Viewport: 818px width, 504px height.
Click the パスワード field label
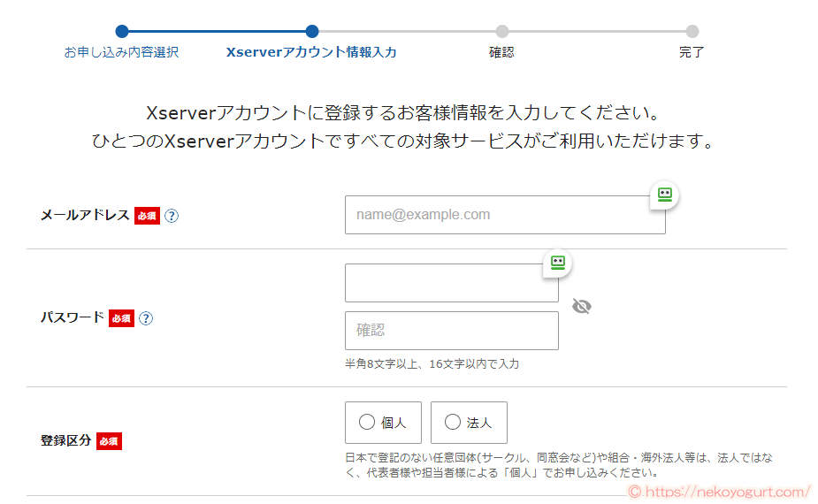pyautogui.click(x=73, y=317)
